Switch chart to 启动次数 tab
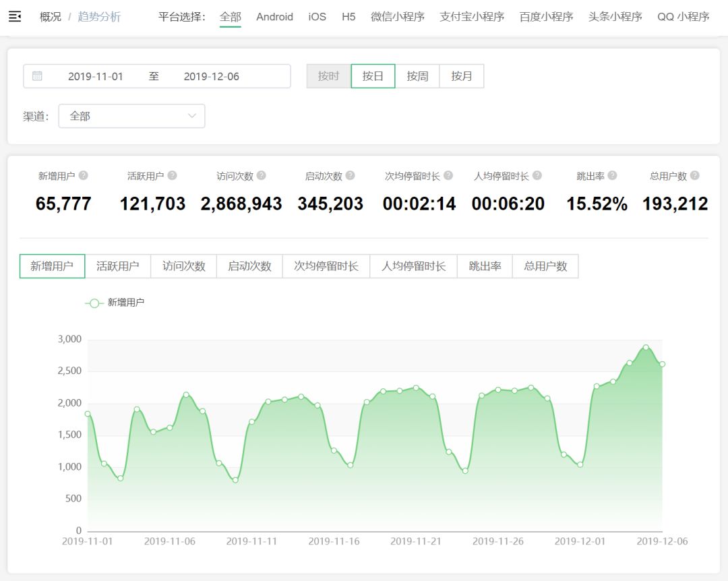The image size is (728, 581). coord(250,266)
